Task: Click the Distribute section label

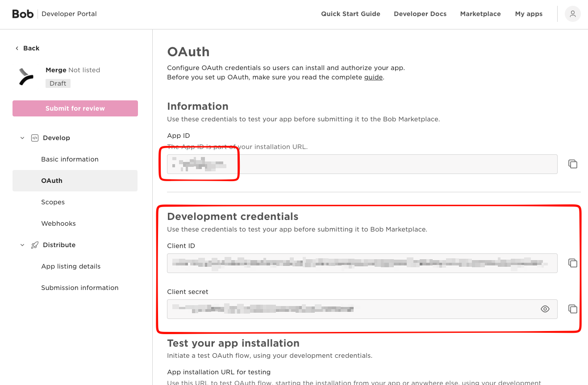Action: 59,245
